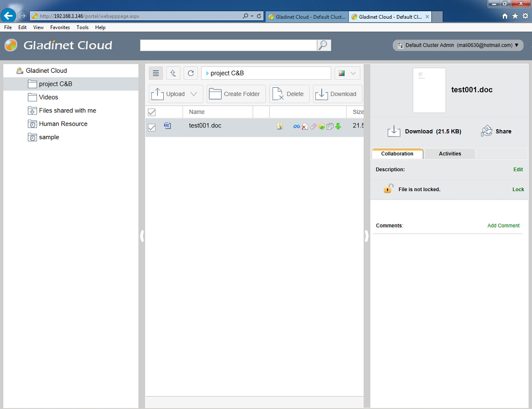Screen dimensions: 532x409
Task: Click the Delete toolbar button
Action: pos(290,94)
